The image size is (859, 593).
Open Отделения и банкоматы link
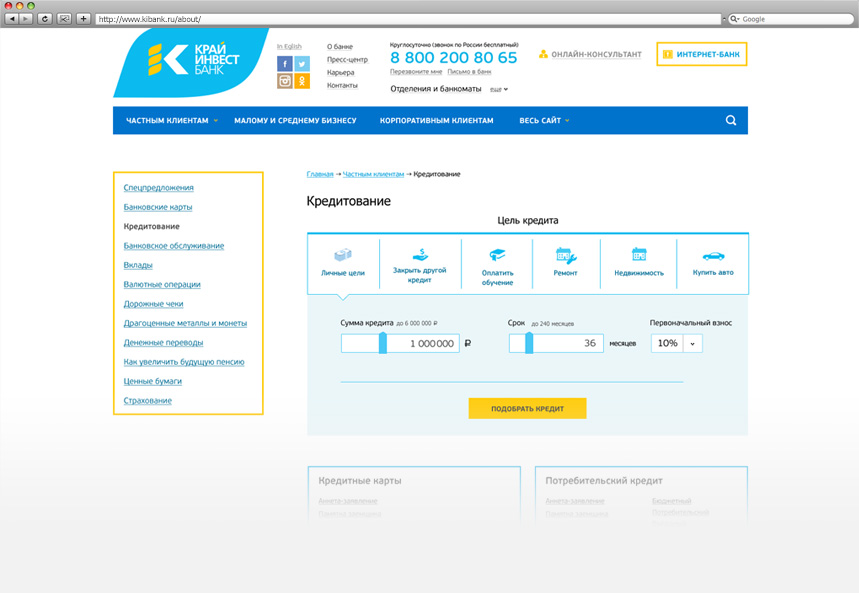436,89
